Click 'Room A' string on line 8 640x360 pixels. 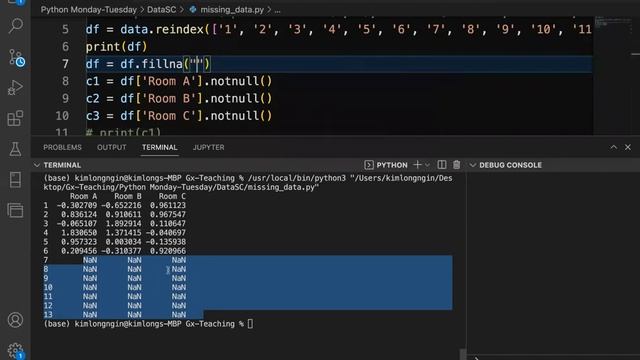pyautogui.click(x=169, y=81)
